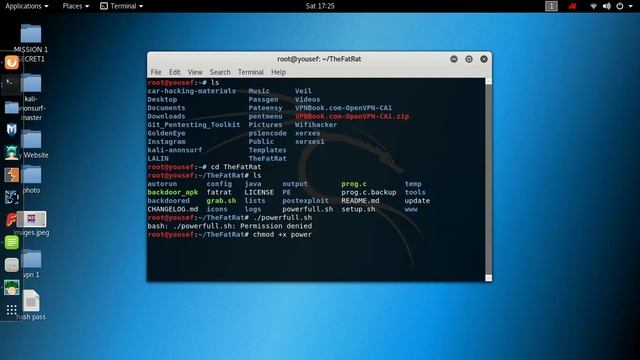The width and height of the screenshot is (640, 360).
Task: Open the Search menu in terminal window
Action: click(x=220, y=72)
